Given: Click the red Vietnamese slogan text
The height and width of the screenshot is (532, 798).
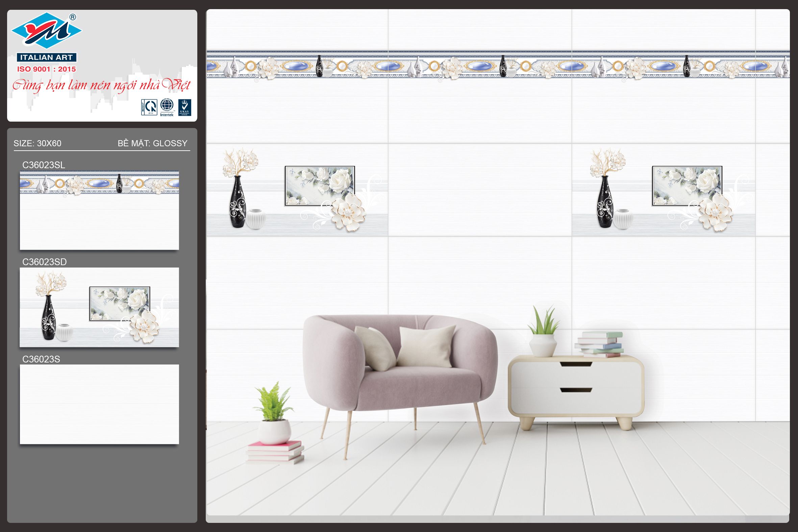Looking at the screenshot, I should (x=101, y=85).
